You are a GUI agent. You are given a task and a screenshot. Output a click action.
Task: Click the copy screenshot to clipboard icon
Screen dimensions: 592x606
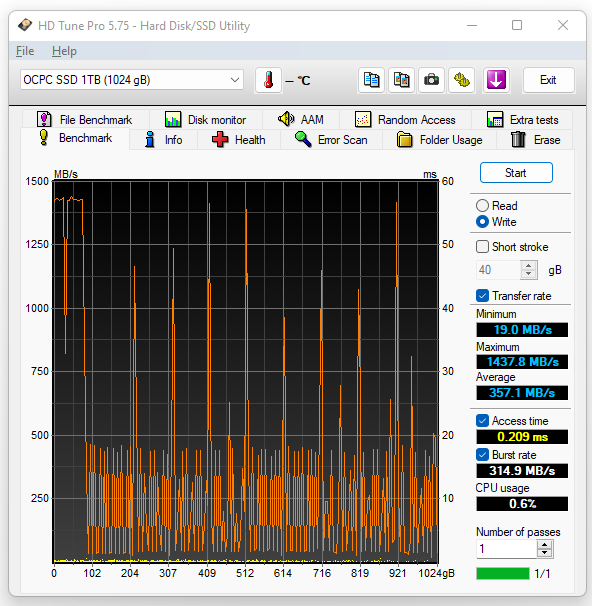tap(401, 80)
